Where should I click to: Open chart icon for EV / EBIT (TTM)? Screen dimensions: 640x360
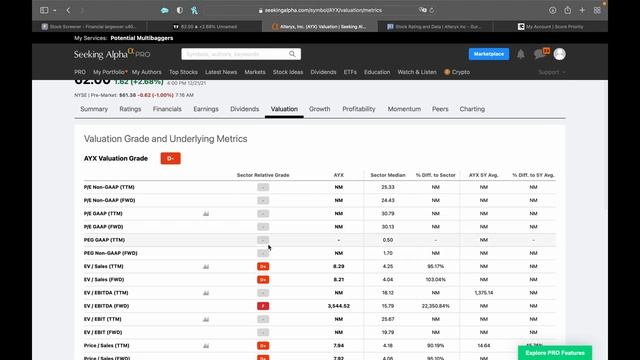pyautogui.click(x=206, y=319)
